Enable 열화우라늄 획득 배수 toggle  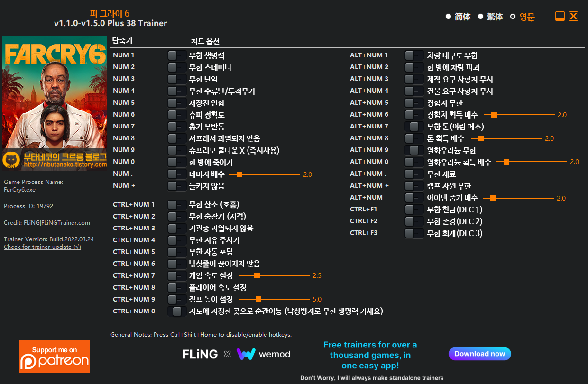tap(414, 162)
